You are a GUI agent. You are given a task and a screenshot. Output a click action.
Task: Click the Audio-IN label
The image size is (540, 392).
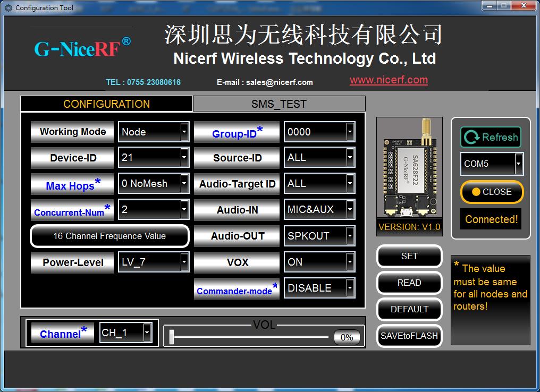click(237, 210)
